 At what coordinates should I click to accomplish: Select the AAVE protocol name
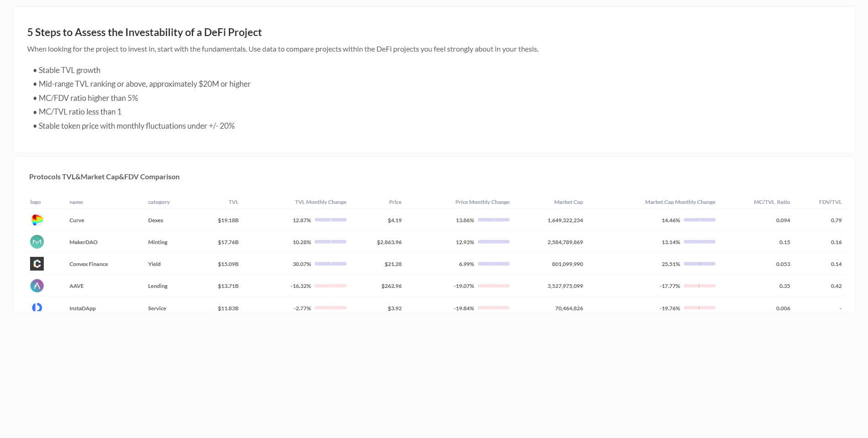pyautogui.click(x=77, y=286)
